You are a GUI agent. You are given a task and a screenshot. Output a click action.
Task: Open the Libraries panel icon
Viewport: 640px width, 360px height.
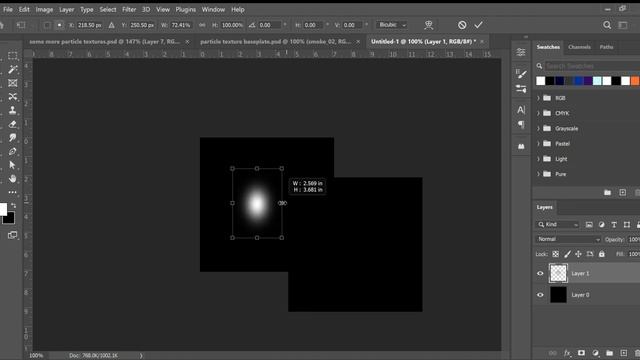coord(521,146)
